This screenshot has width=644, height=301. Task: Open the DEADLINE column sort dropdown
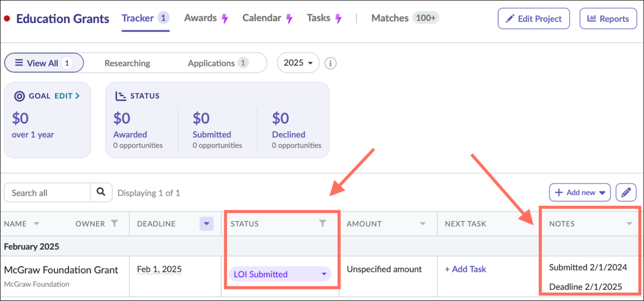(x=206, y=223)
